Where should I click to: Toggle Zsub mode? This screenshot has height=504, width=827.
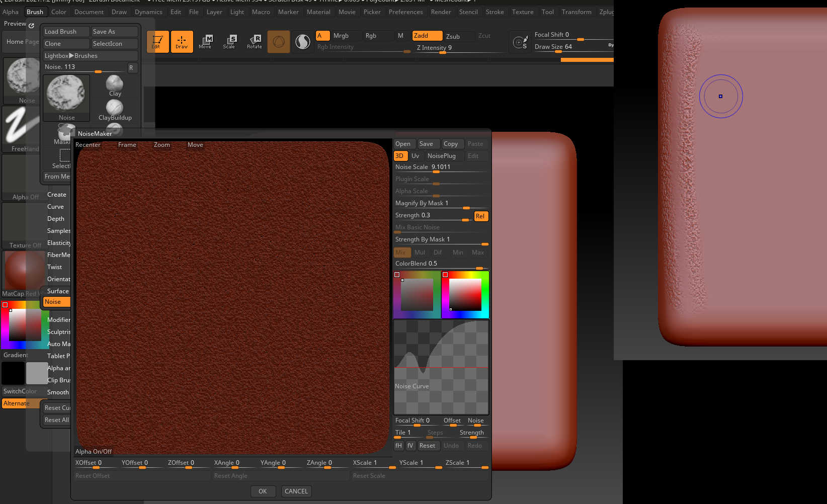pos(459,36)
